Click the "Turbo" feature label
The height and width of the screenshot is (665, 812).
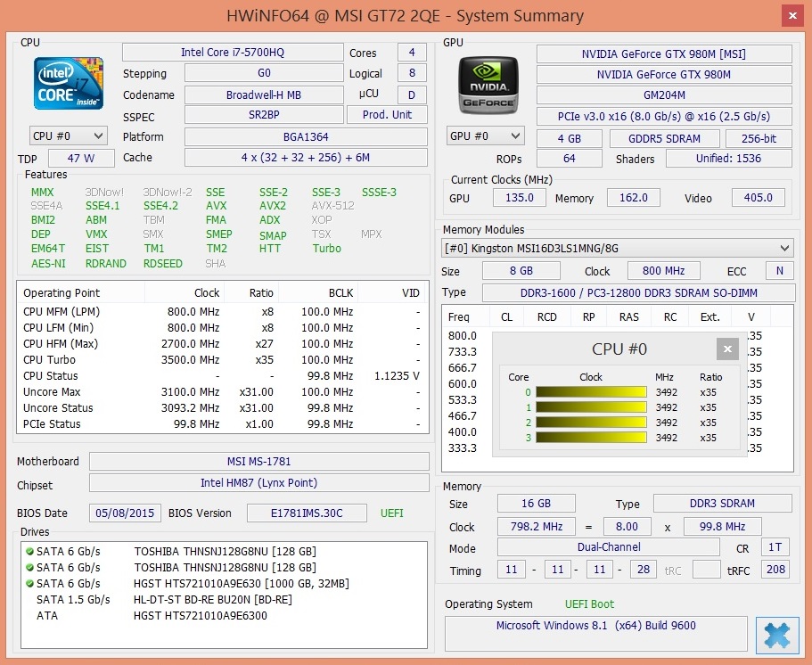[x=327, y=249]
